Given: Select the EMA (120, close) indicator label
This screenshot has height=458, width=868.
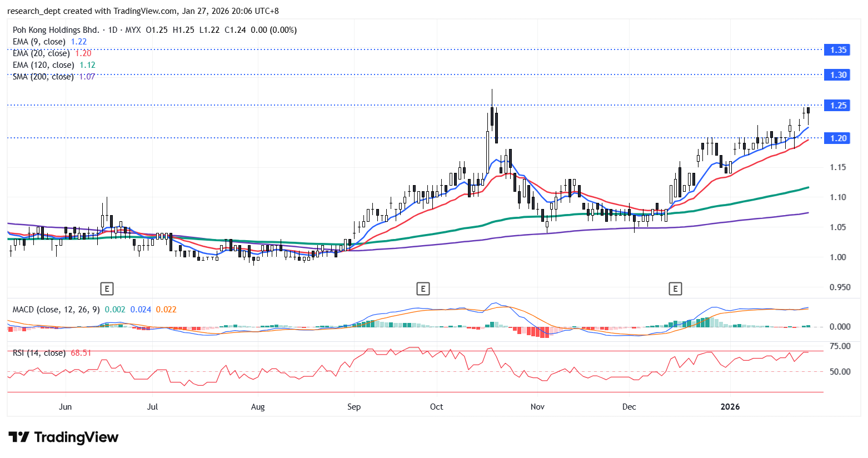Looking at the screenshot, I should coord(43,65).
